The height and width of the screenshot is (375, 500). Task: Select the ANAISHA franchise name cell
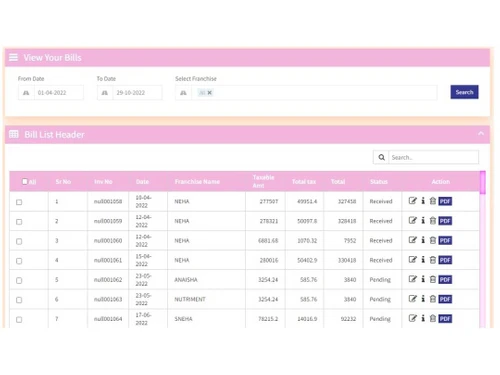click(206, 280)
